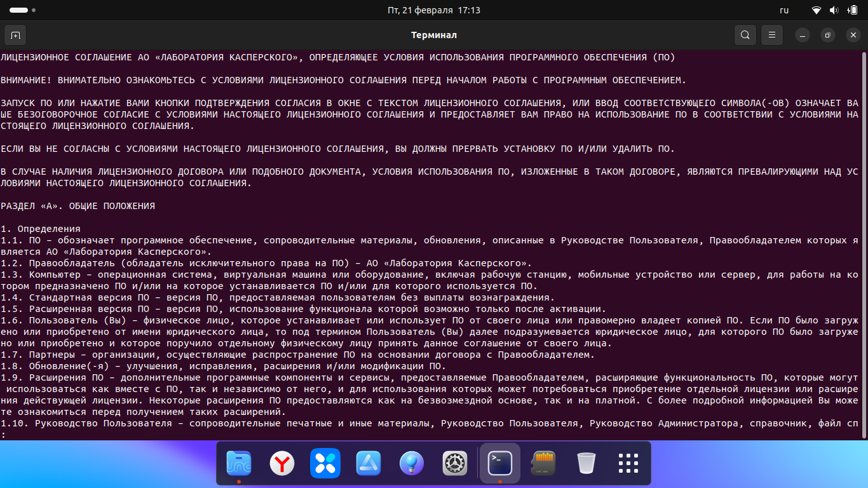Open the lightbulb tips app in the dock
The width and height of the screenshot is (868, 488).
(412, 463)
